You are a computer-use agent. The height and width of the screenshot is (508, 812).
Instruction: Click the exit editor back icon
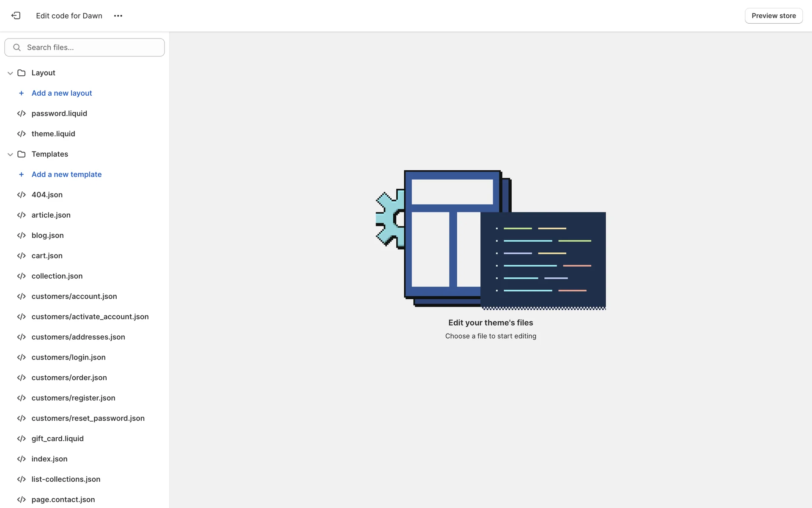16,16
